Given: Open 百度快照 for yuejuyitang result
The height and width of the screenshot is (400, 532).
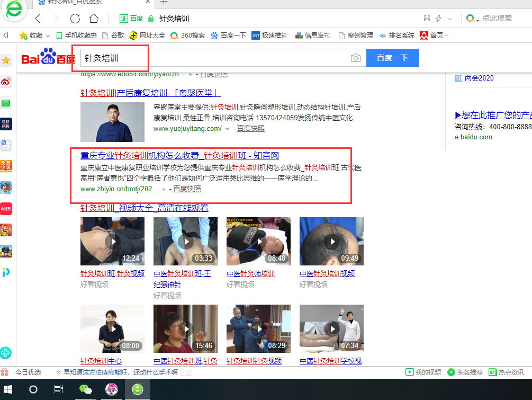Looking at the screenshot, I should point(251,128).
